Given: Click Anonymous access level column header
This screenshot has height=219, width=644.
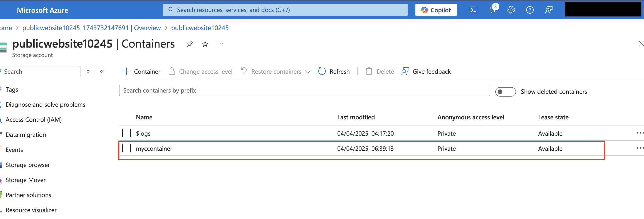Looking at the screenshot, I should click(x=470, y=117).
